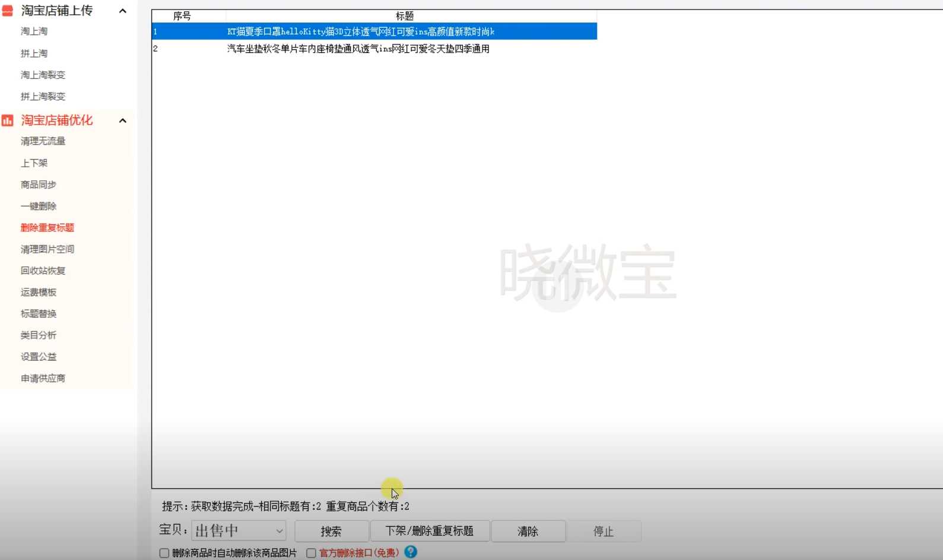Open 清理图片空间 sidebar item
The height and width of the screenshot is (560, 943).
click(47, 249)
